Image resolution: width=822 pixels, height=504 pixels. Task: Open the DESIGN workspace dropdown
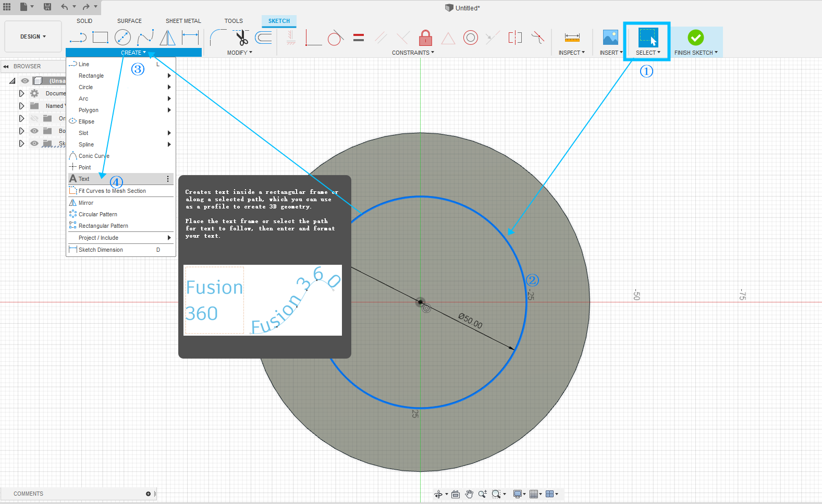(33, 36)
